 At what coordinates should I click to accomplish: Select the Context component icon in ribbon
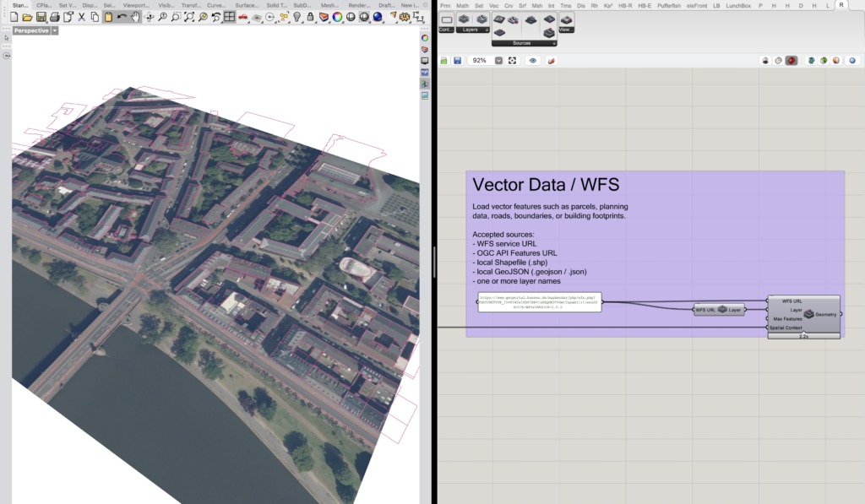point(446,19)
